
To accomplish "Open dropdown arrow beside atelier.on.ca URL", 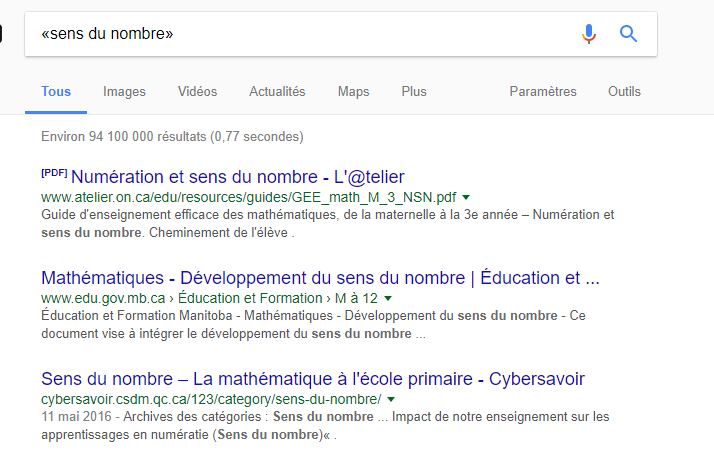I will 466,198.
